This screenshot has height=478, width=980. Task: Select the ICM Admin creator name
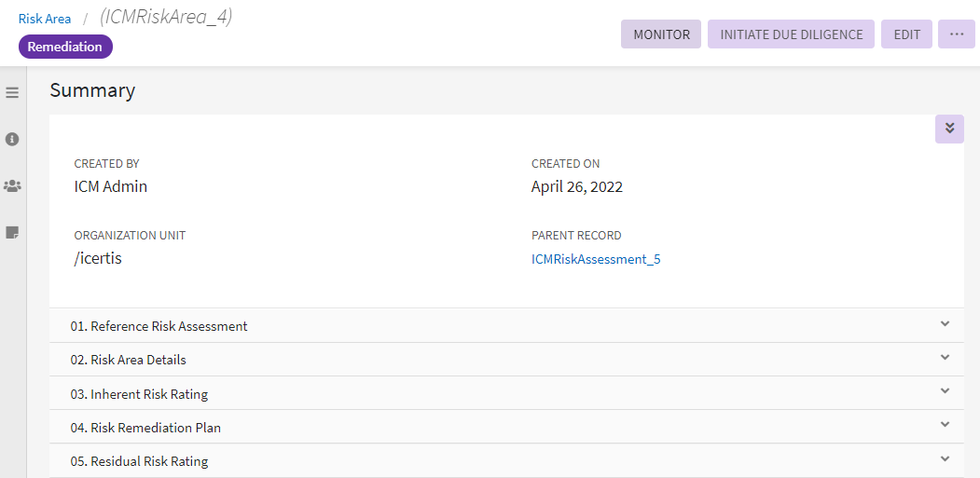click(111, 186)
